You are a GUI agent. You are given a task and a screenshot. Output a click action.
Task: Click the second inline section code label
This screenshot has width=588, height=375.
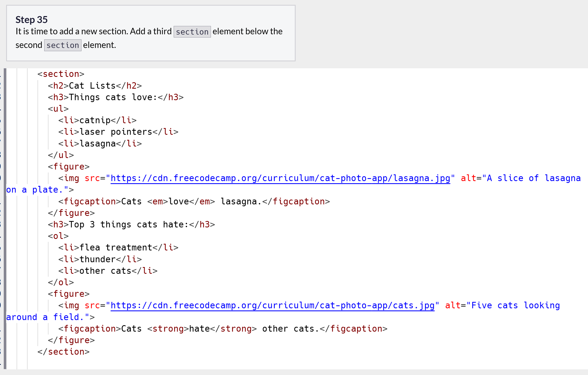click(x=62, y=45)
